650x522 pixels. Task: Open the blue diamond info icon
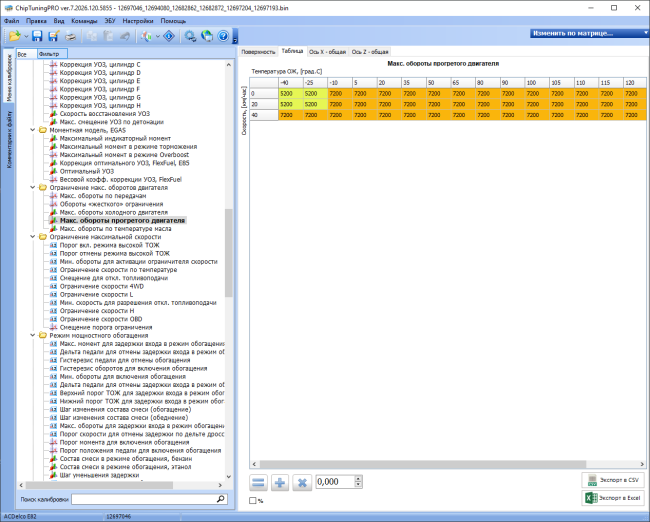click(169, 36)
